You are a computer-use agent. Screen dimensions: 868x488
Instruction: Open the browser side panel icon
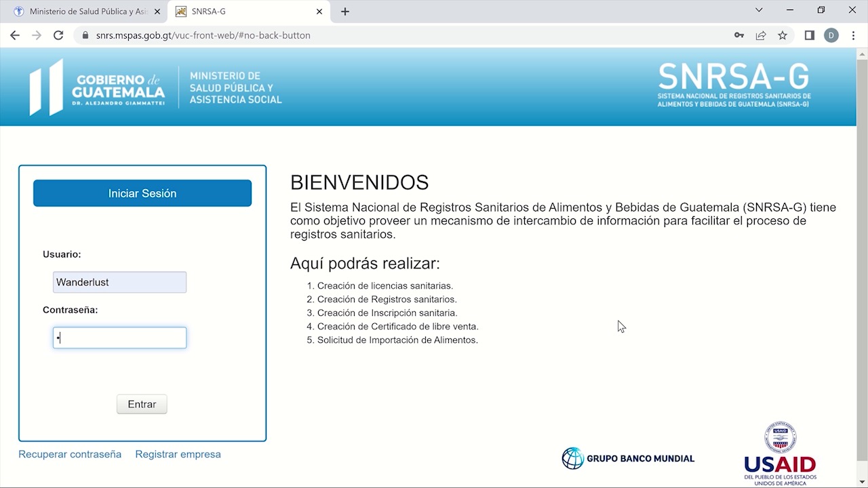[x=809, y=35]
